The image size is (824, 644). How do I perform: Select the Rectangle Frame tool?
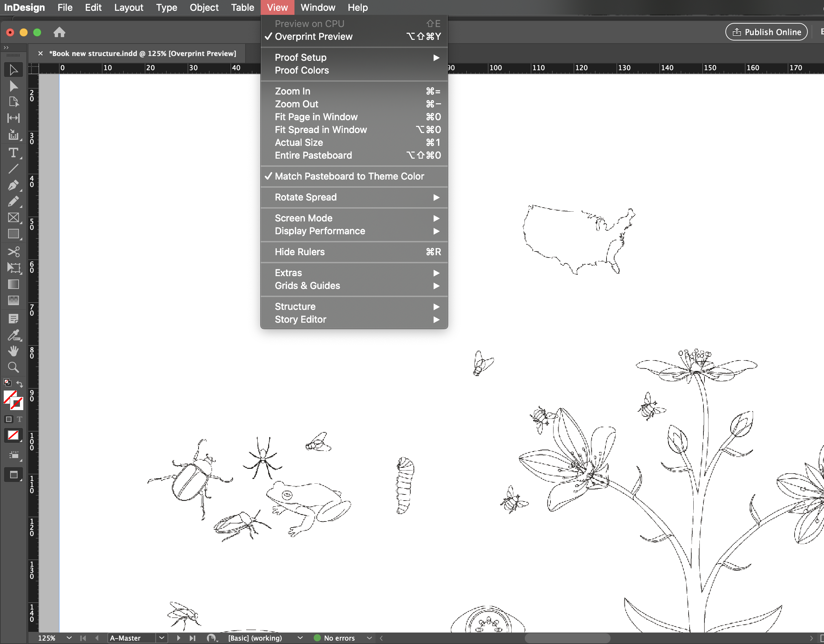13,218
